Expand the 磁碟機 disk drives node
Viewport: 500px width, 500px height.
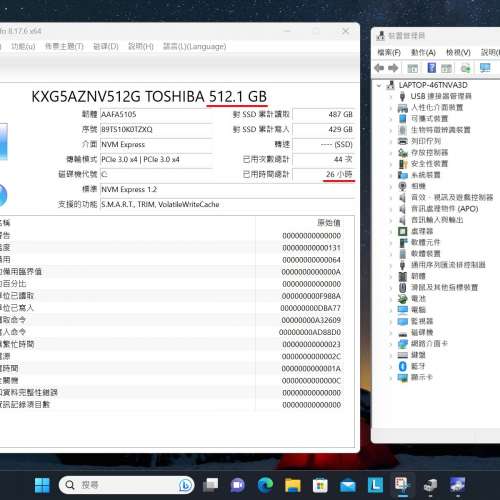click(x=391, y=333)
